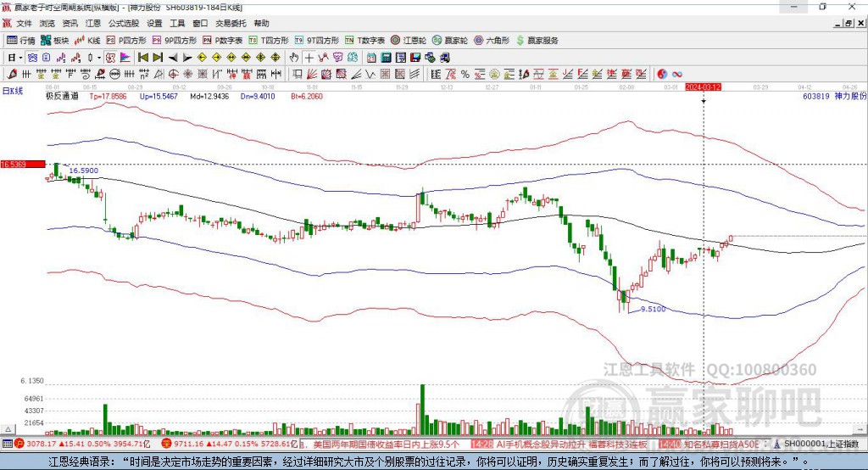Open the 资讯 menu
This screenshot has width=868, height=470.
(70, 23)
